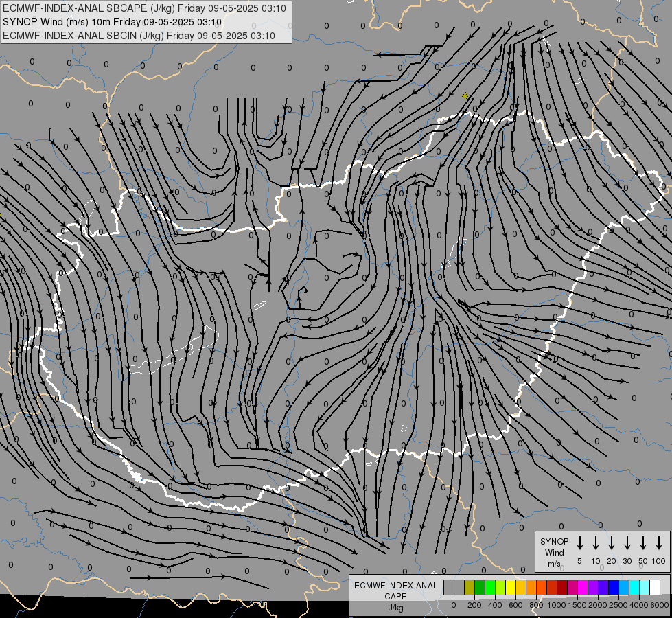
Task: Pick the olive CAPE legend swatch
Action: [x=470, y=587]
